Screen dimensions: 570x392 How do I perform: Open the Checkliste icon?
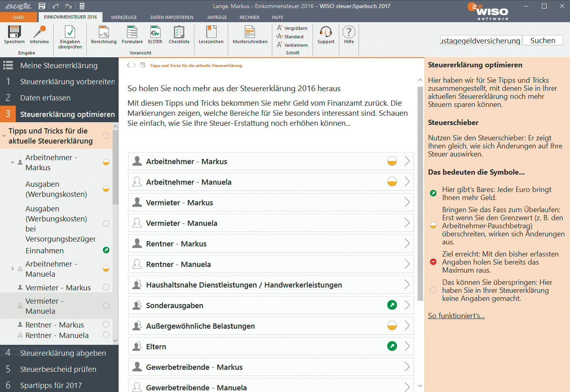(x=179, y=32)
